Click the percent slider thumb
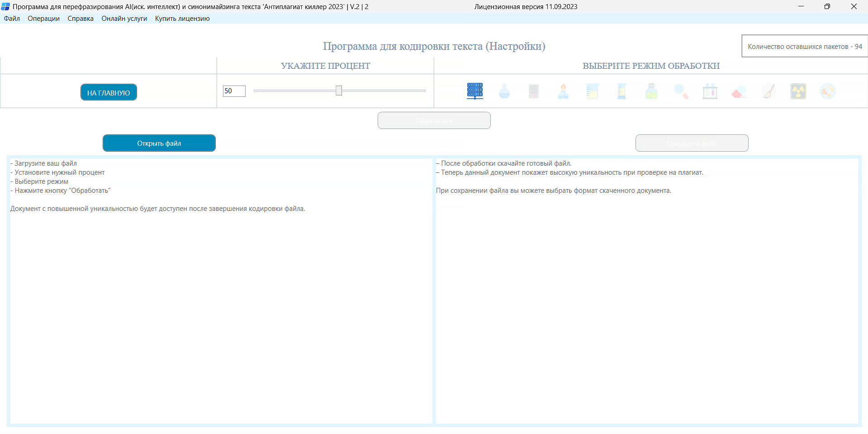Viewport: 868px width, 434px height. click(x=339, y=91)
